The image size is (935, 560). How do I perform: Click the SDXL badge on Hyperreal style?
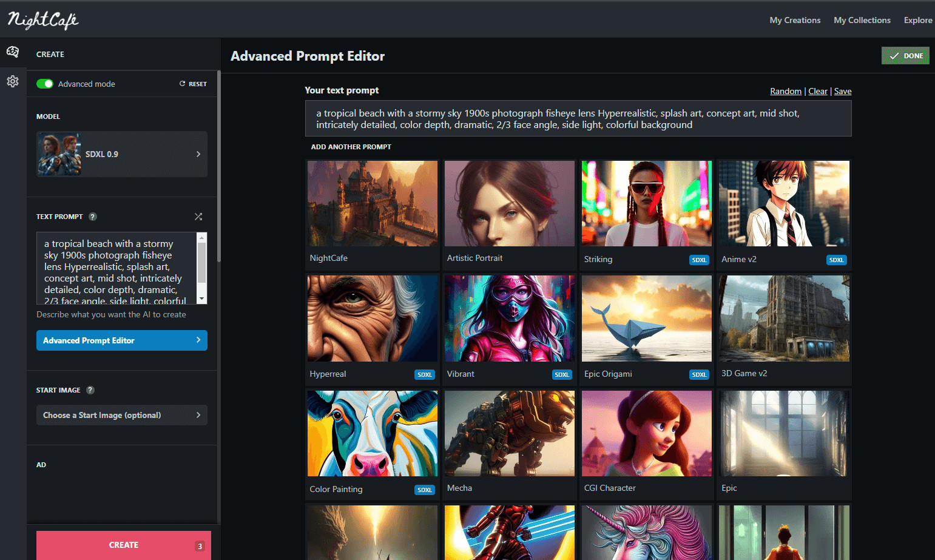pos(425,375)
